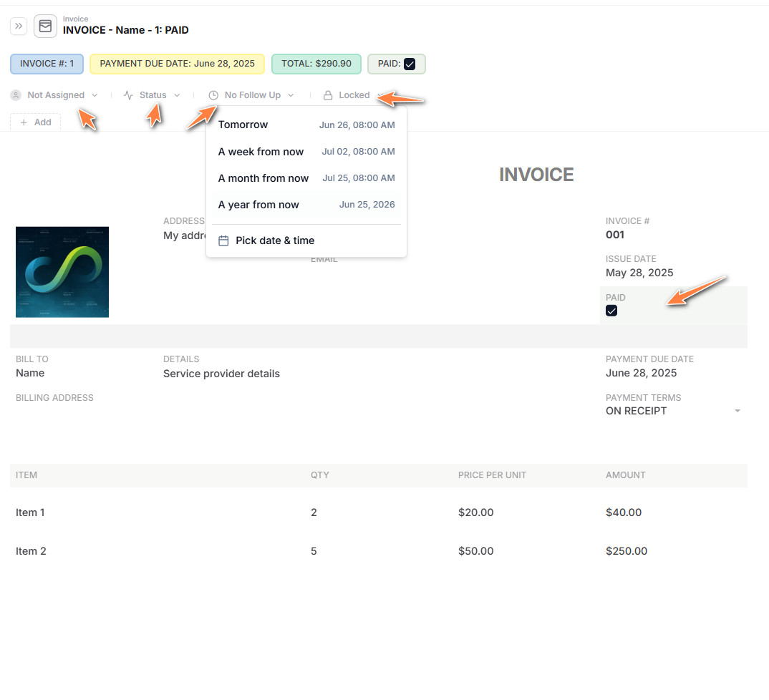Select A week from now option
Image resolution: width=769 pixels, height=700 pixels.
306,152
